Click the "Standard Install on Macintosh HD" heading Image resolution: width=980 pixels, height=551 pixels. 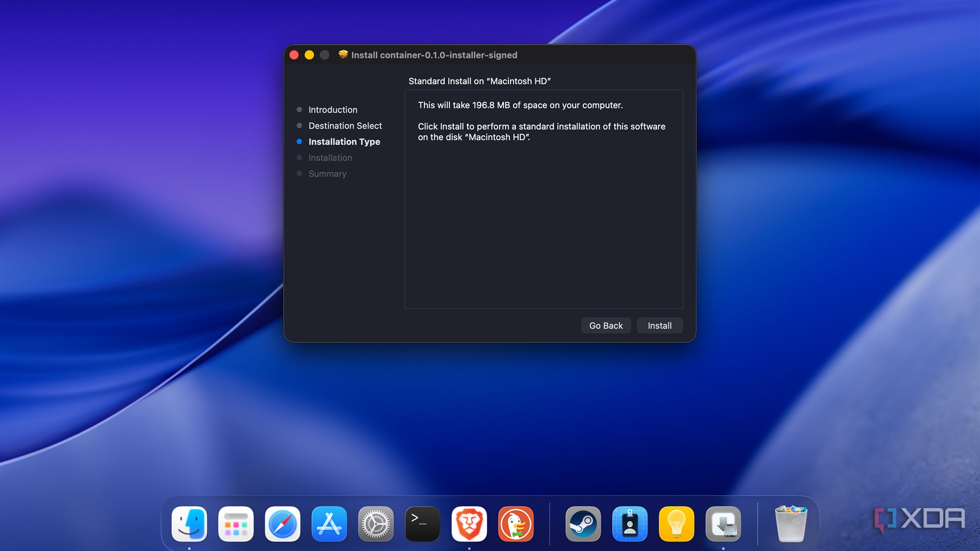[479, 81]
